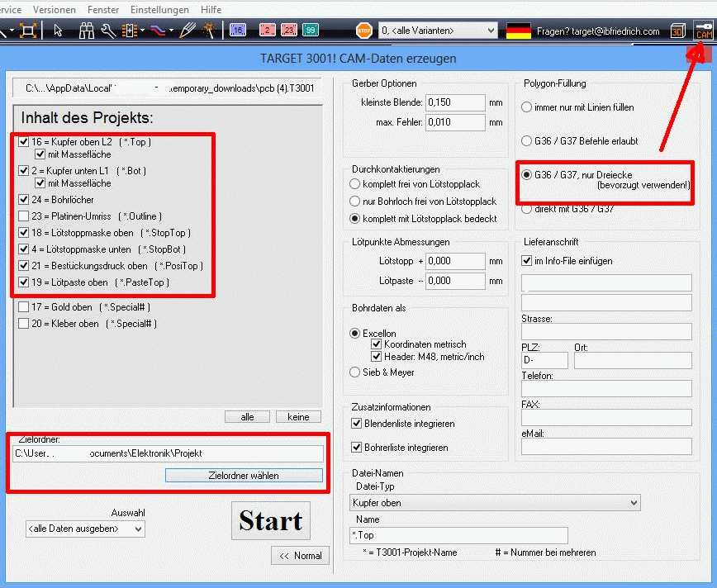Screen dimensions: 717x588
Task: Click Zielordner wählen button
Action: pos(244,476)
